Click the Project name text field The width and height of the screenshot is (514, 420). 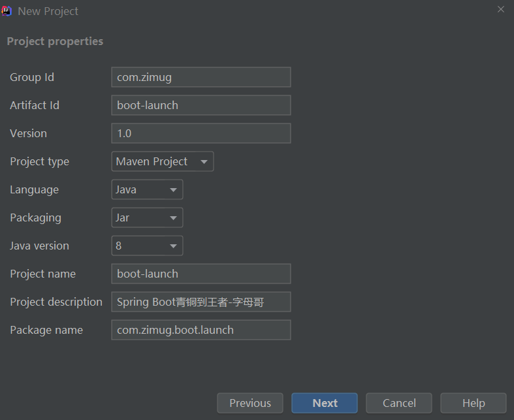tap(201, 274)
